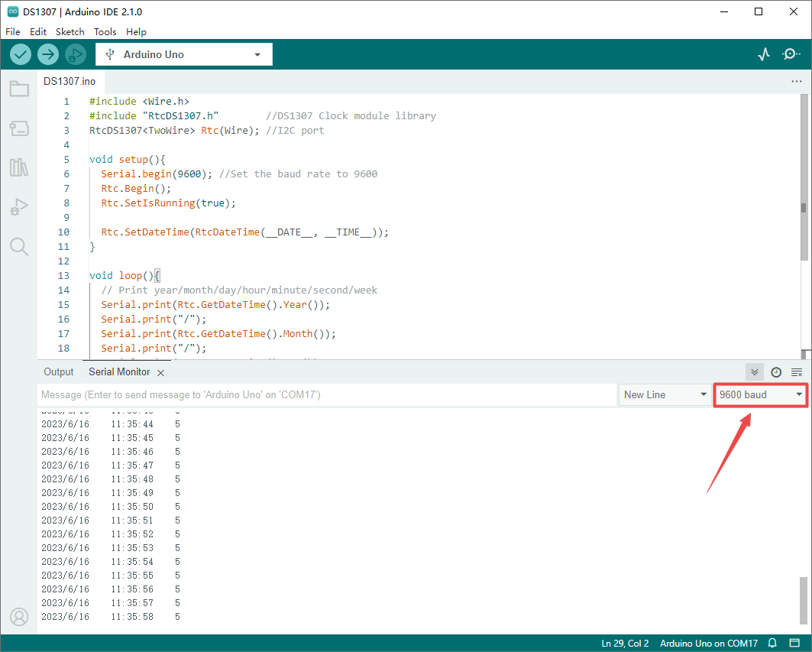The width and height of the screenshot is (812, 652).
Task: Click the Print year/month/day comment line
Action: coord(239,290)
